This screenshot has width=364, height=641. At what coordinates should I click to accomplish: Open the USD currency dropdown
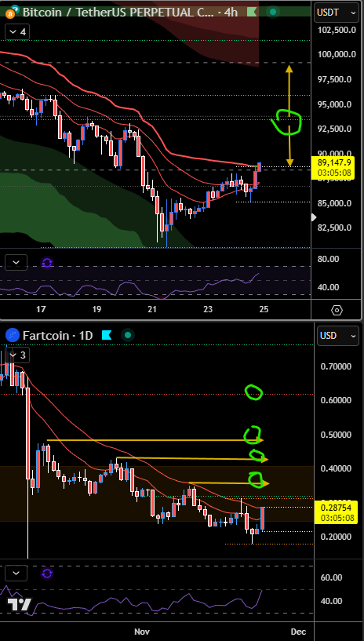pos(337,336)
